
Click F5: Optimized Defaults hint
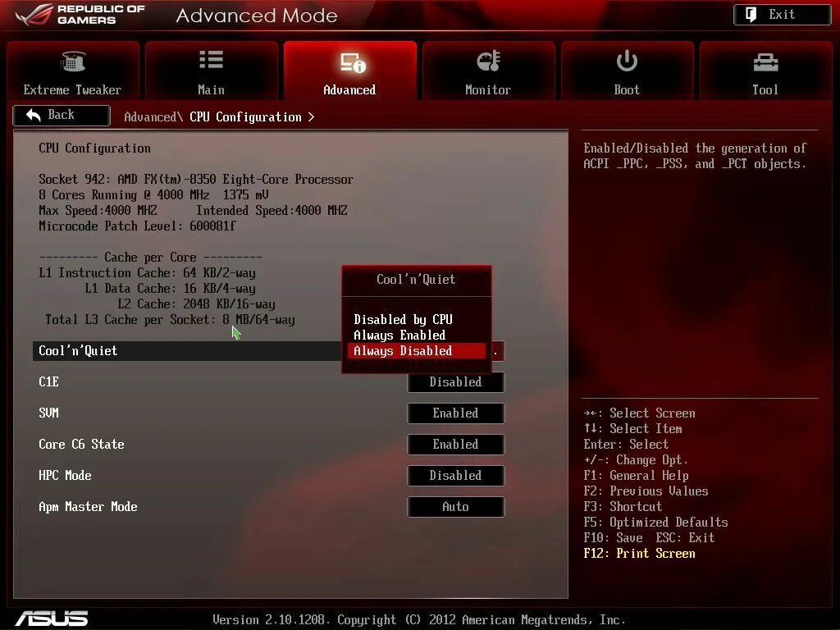[x=655, y=523]
